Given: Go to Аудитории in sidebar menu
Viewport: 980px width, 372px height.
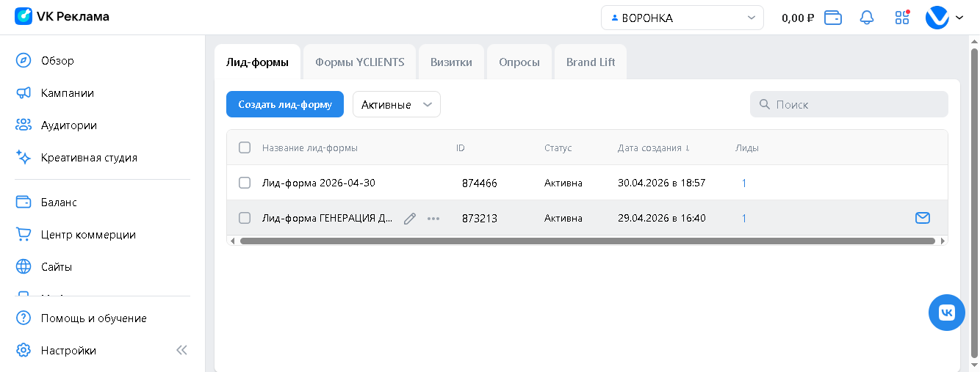Looking at the screenshot, I should (69, 125).
